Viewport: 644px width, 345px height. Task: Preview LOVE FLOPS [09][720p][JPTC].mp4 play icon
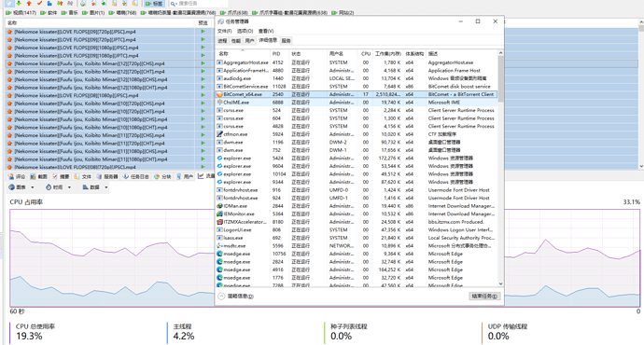(203, 39)
